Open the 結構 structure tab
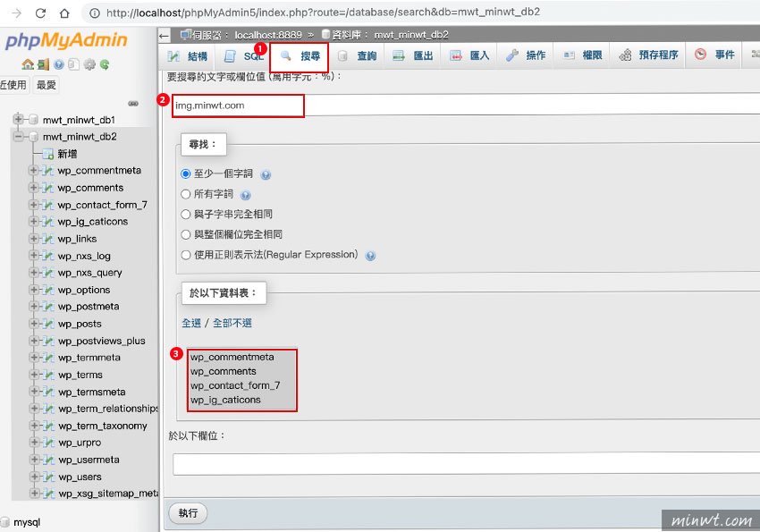The image size is (760, 532). [188, 56]
